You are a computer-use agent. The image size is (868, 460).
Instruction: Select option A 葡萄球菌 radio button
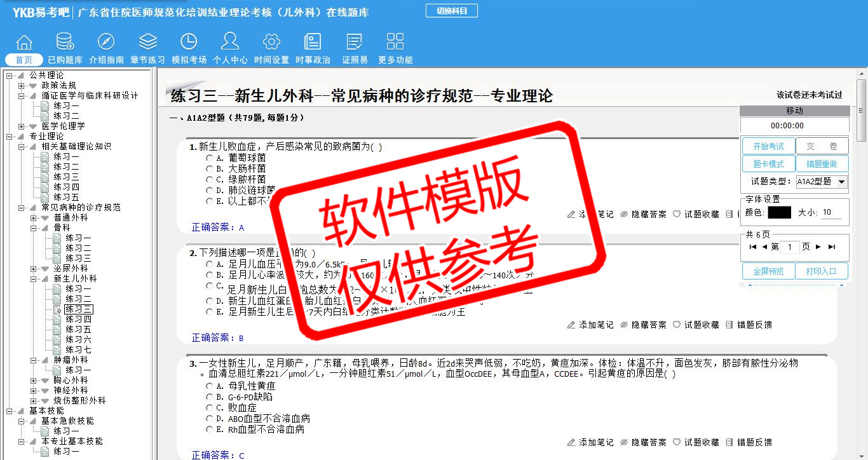(x=209, y=158)
